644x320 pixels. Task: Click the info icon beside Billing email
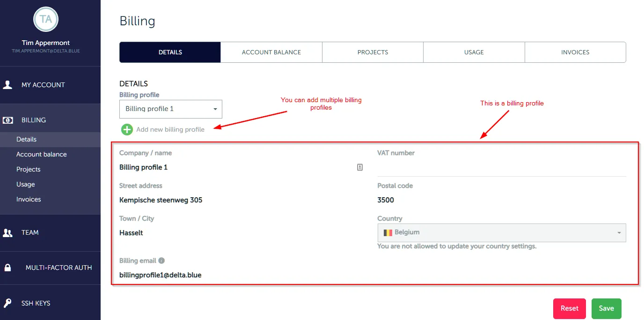click(x=161, y=260)
